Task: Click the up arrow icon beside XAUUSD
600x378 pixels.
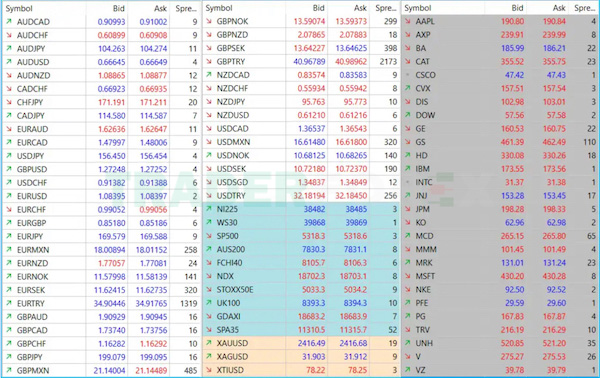Action: 209,343
